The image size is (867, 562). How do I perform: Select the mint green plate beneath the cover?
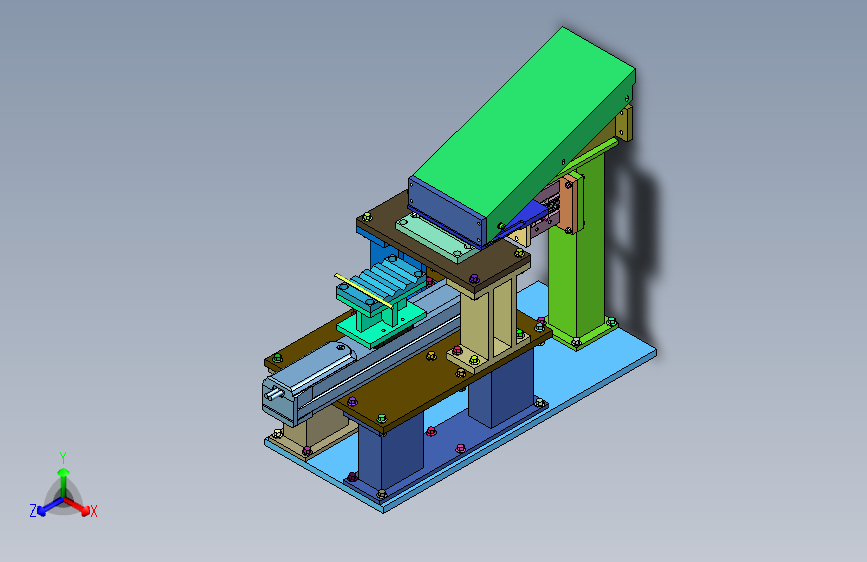pos(437,239)
